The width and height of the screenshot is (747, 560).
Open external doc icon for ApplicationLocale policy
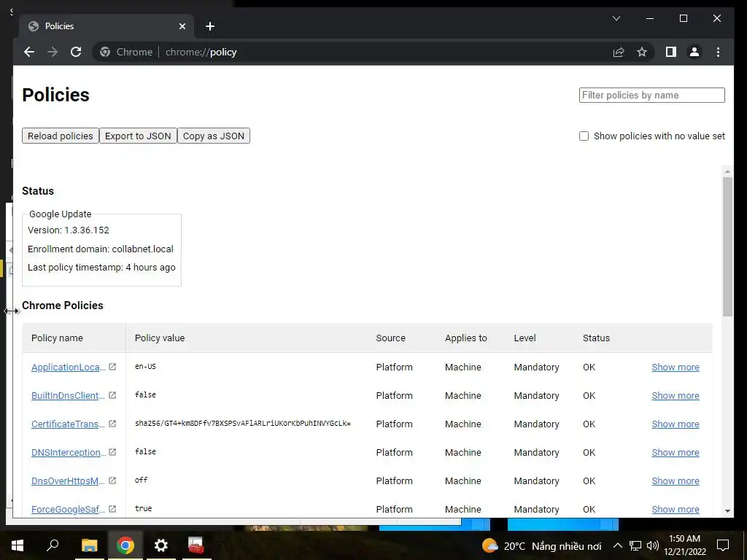coord(112,367)
